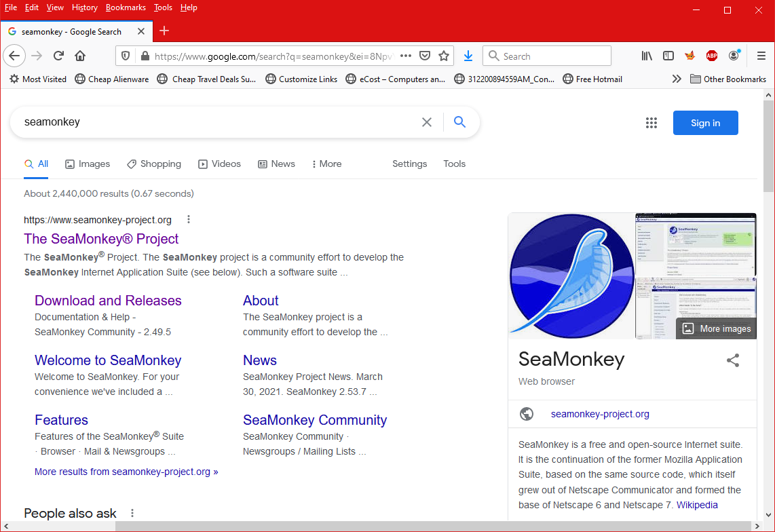
Task: Switch to Images results tab
Action: pyautogui.click(x=88, y=164)
